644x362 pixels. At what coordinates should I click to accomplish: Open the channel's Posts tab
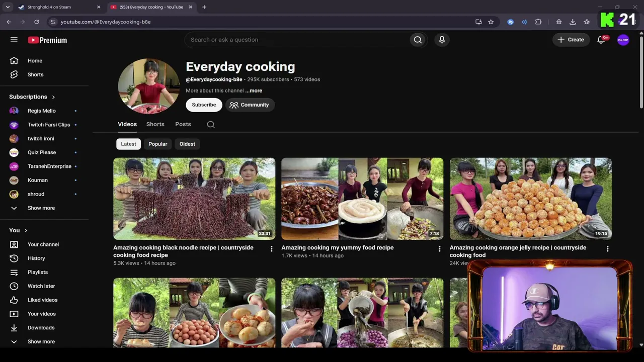point(183,124)
